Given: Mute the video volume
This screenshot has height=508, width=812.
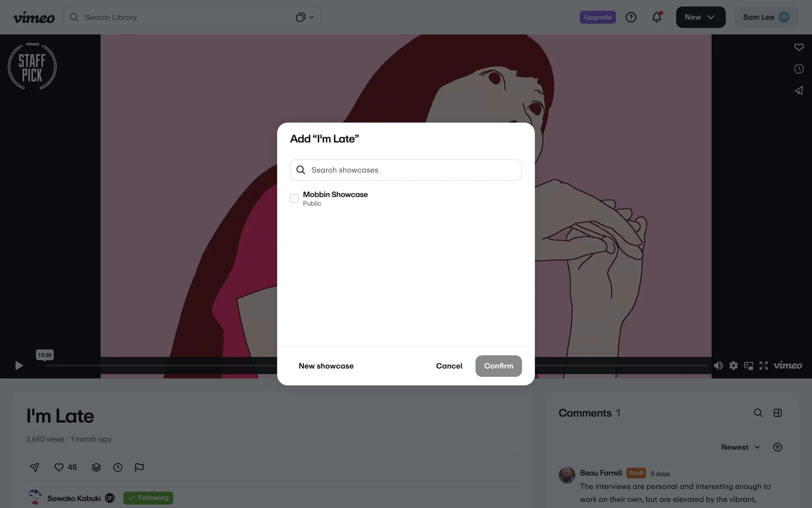Looking at the screenshot, I should tap(718, 366).
